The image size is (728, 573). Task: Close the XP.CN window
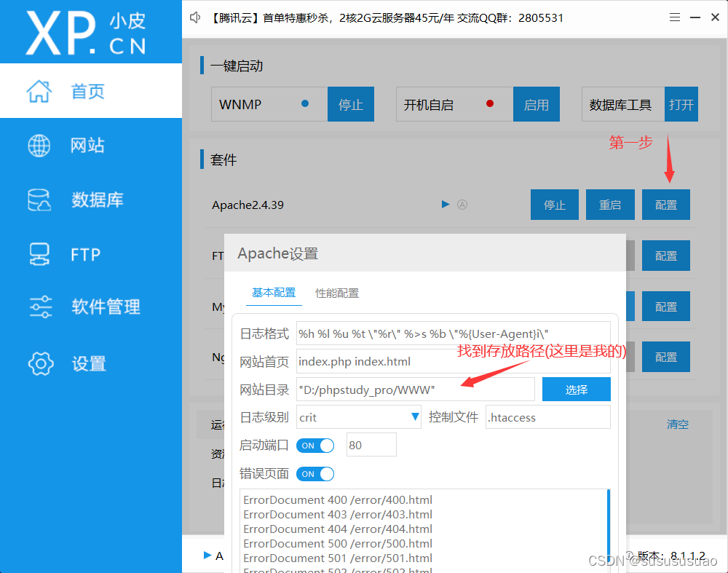pyautogui.click(x=715, y=17)
